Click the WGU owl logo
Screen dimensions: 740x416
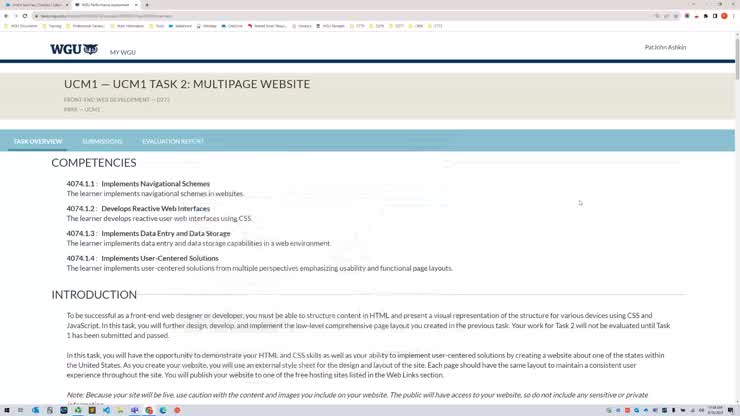click(x=74, y=49)
